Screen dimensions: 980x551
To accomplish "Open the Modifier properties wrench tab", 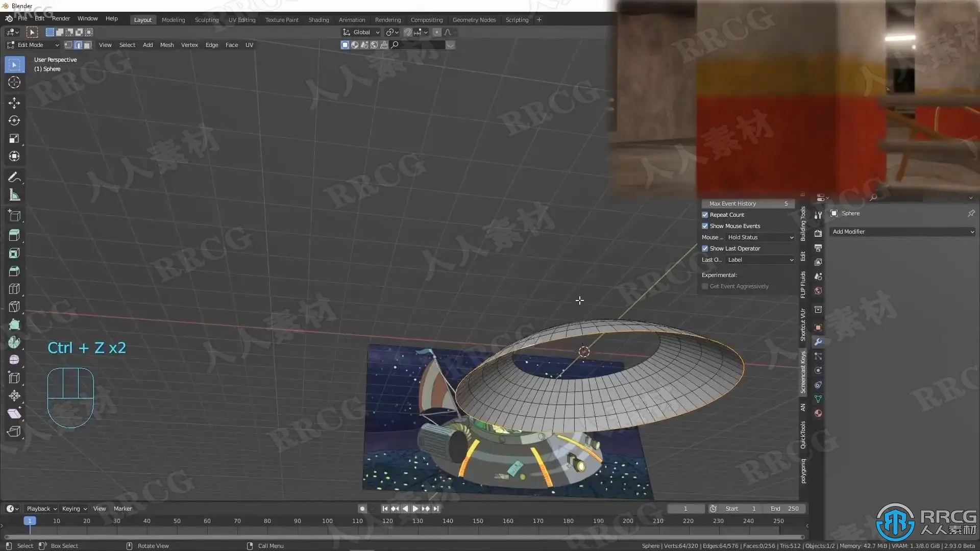I will click(818, 342).
